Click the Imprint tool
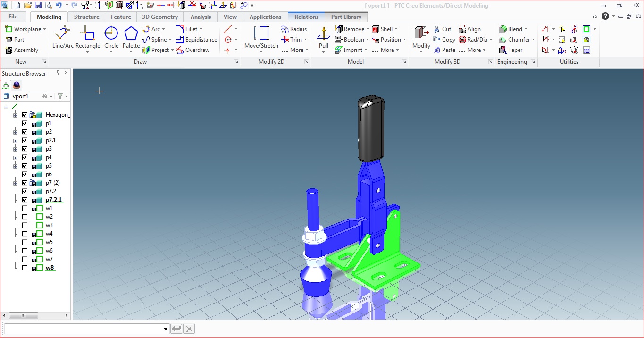Screen dimensions: 644x338 (349, 50)
